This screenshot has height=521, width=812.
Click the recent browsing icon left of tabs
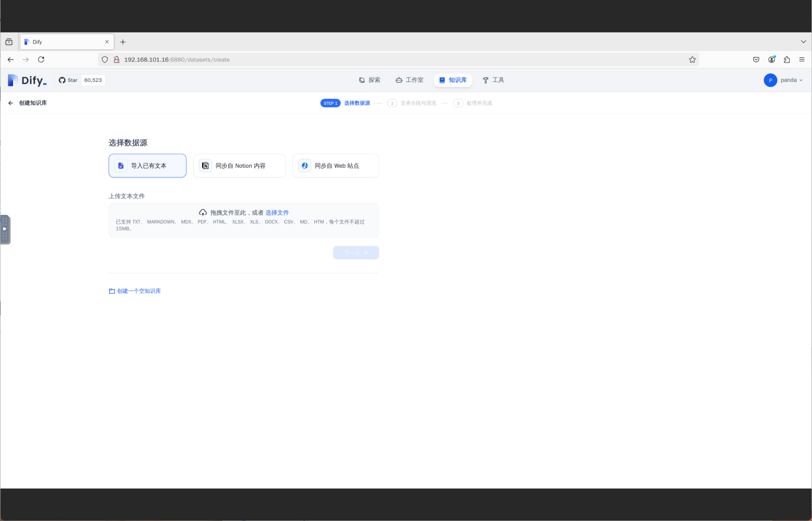tap(9, 42)
